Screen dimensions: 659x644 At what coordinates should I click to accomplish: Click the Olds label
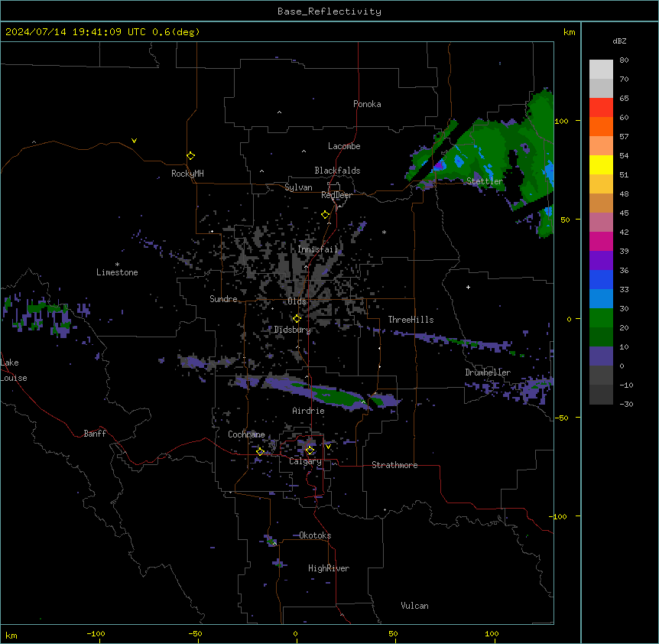click(297, 301)
